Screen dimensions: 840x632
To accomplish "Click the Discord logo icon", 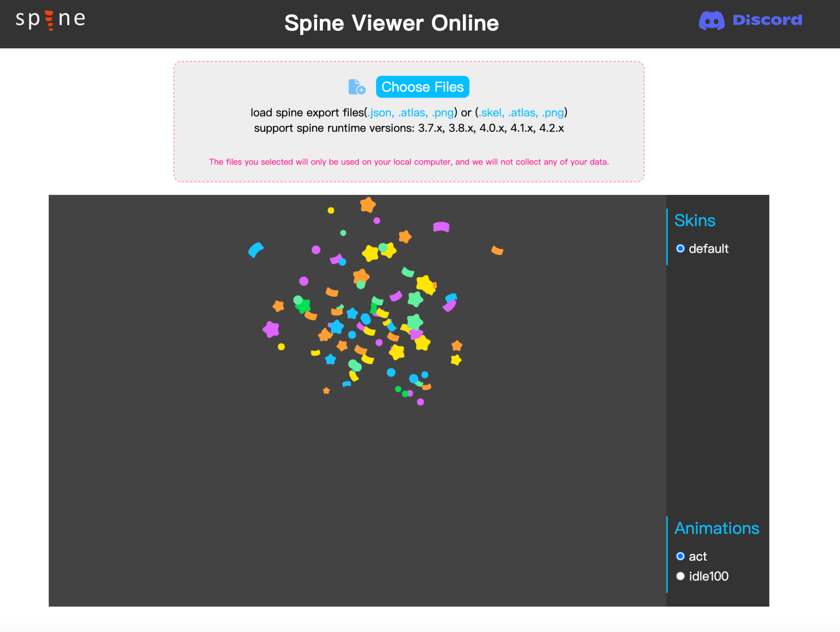I will pyautogui.click(x=712, y=20).
